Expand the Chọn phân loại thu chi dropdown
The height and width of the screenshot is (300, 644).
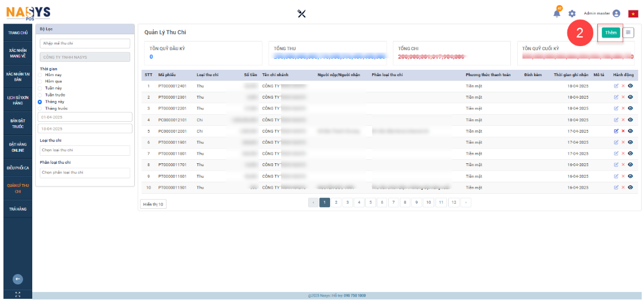click(x=85, y=172)
